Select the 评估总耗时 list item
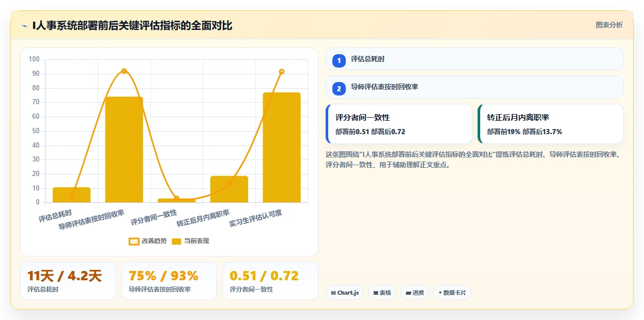The width and height of the screenshot is (644, 320). (474, 59)
